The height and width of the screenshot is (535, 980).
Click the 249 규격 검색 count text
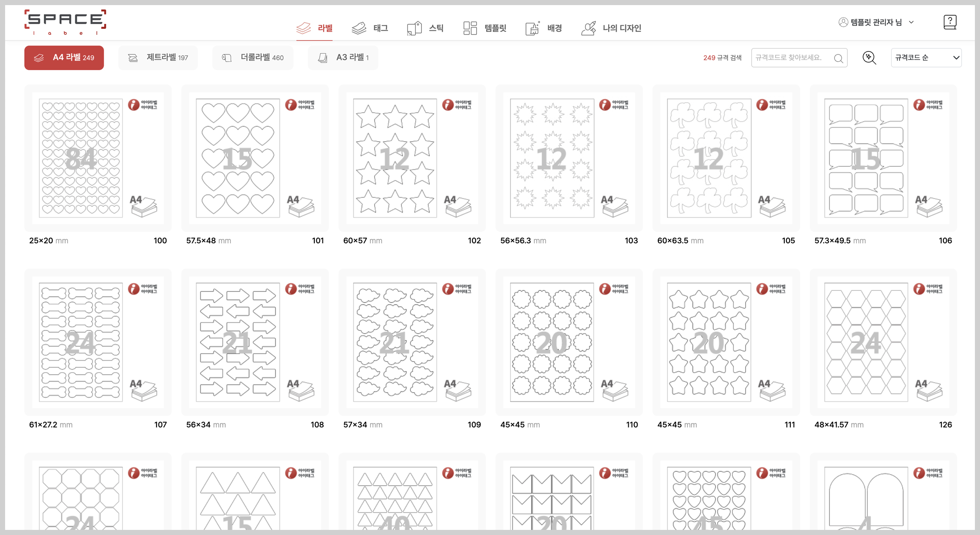722,58
